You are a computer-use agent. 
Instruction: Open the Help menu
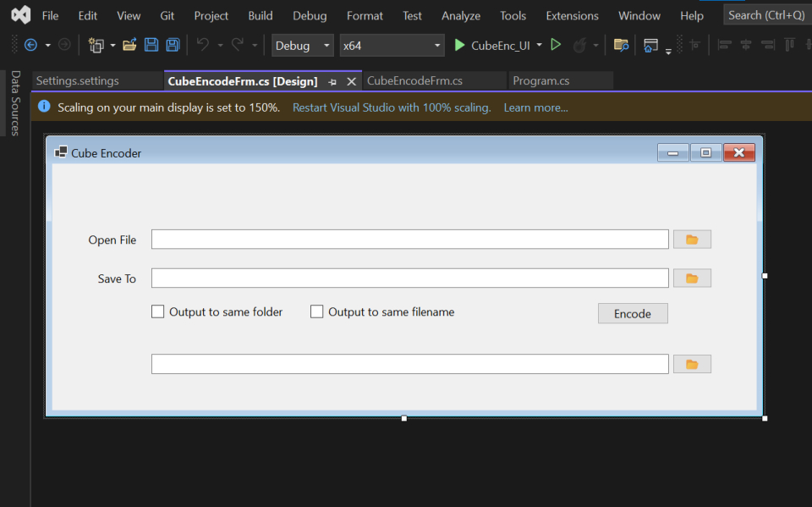692,16
